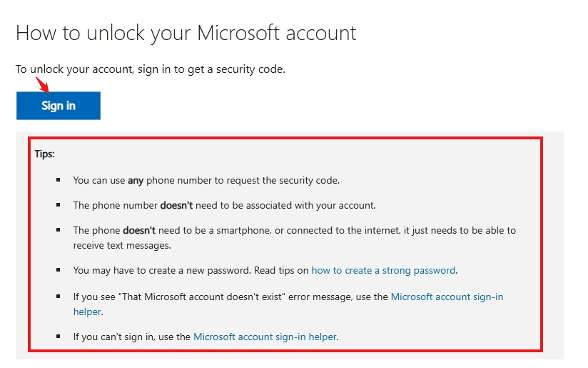Open sign-in helper link in 'account doesn't exist' tip
The height and width of the screenshot is (368, 588).
click(x=447, y=297)
